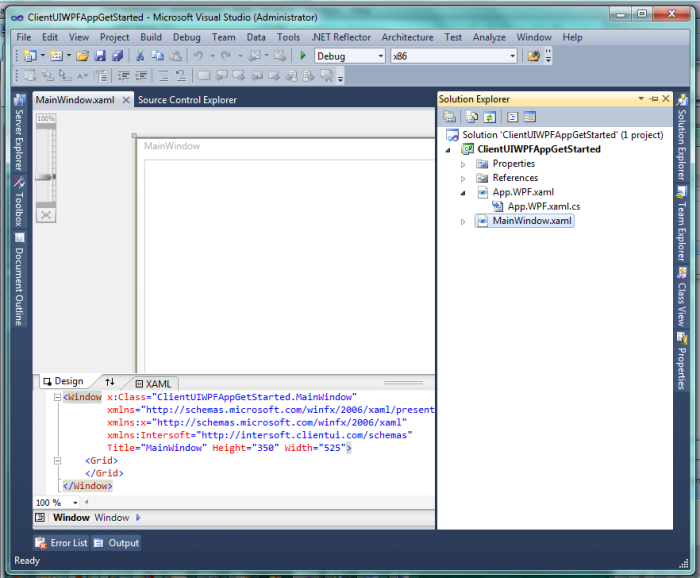Click the Save All icon
The height and width of the screenshot is (578, 700).
(x=117, y=56)
